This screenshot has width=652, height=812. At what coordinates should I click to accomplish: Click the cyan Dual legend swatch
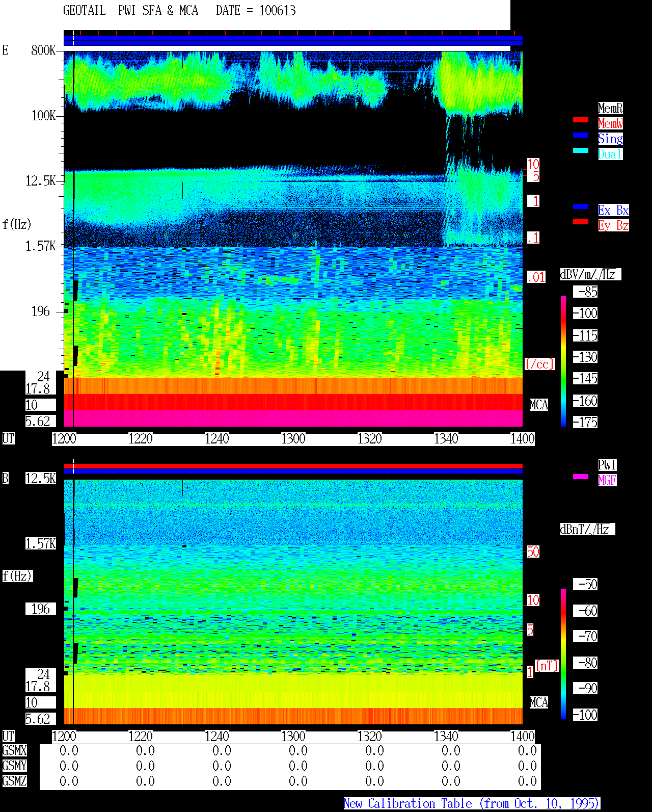pos(581,150)
